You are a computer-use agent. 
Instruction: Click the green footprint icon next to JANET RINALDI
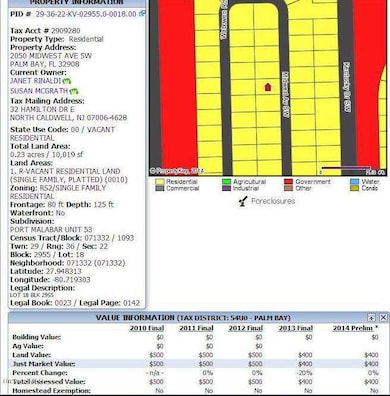coord(67,81)
